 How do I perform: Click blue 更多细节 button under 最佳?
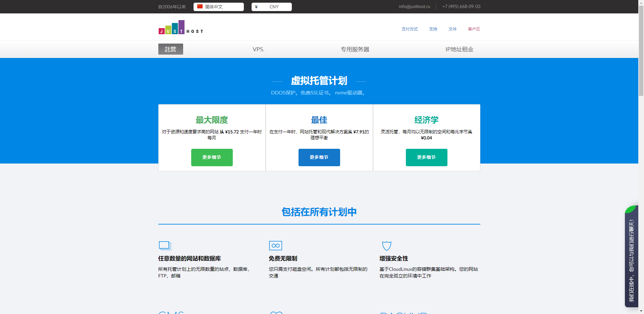coord(319,158)
